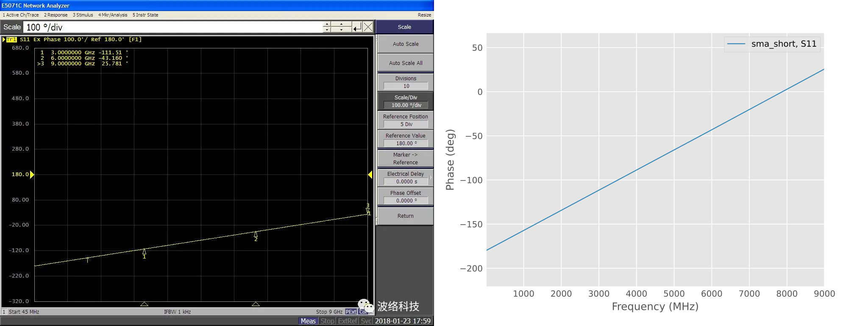Click the Scale value entry field
Image resolution: width=868 pixels, height=326 pixels.
[x=173, y=27]
